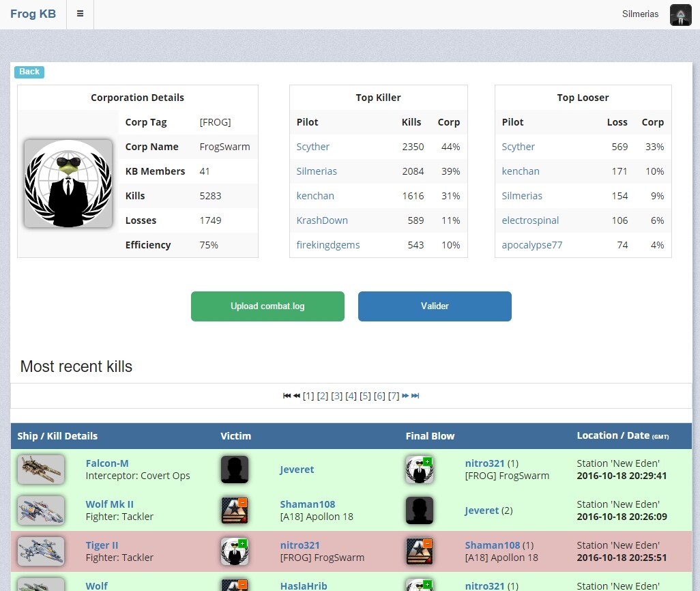The width and height of the screenshot is (700, 591).
Task: Click the Silmerias user avatar icon
Action: coord(680,14)
